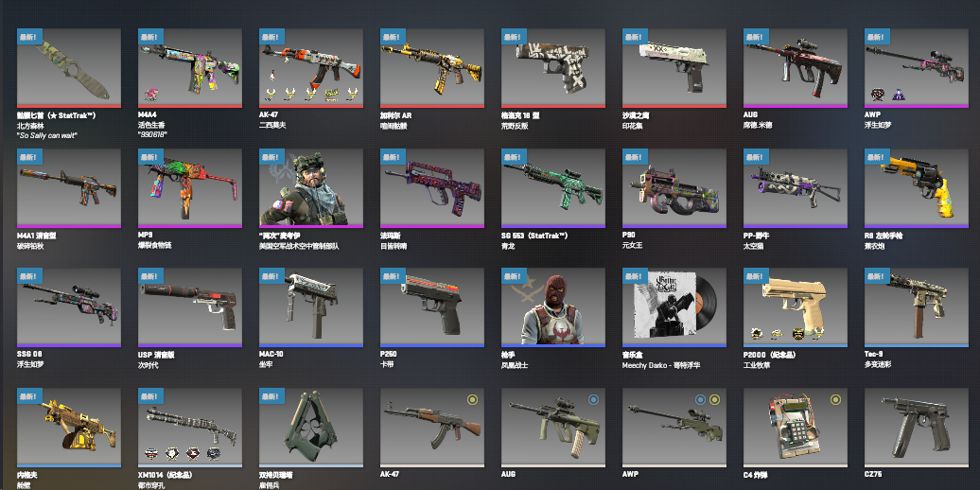Click the first sticker on XM1014 souvenir item
Viewport: 980px width, 490px height.
150,454
